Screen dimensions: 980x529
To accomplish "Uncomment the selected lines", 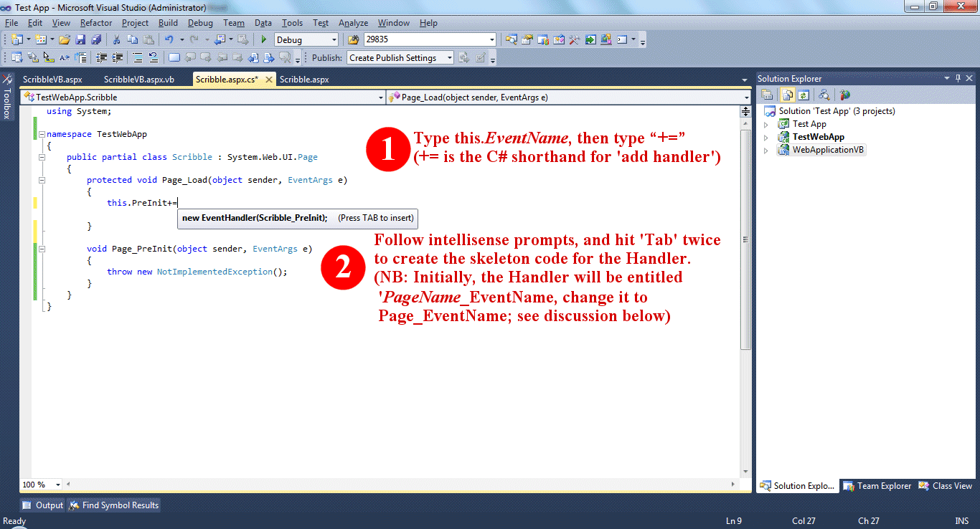I will click(153, 58).
